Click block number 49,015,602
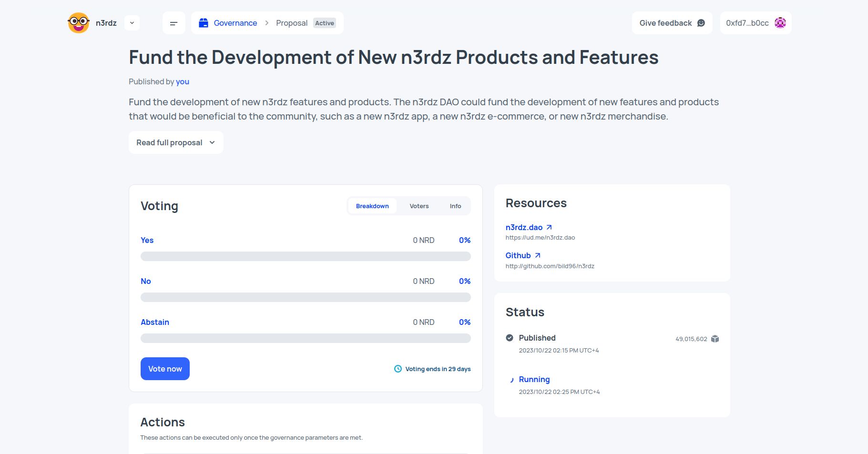868x454 pixels. click(691, 339)
